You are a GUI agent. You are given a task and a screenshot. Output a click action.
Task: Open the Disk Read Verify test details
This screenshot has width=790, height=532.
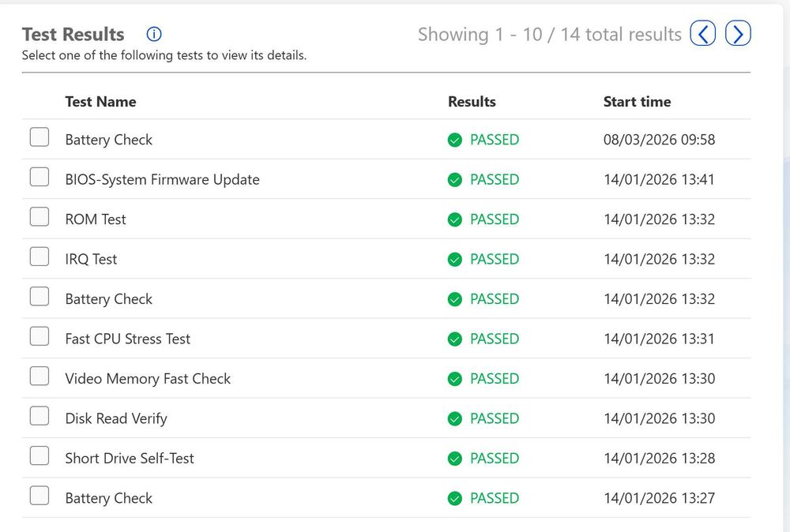click(x=116, y=418)
